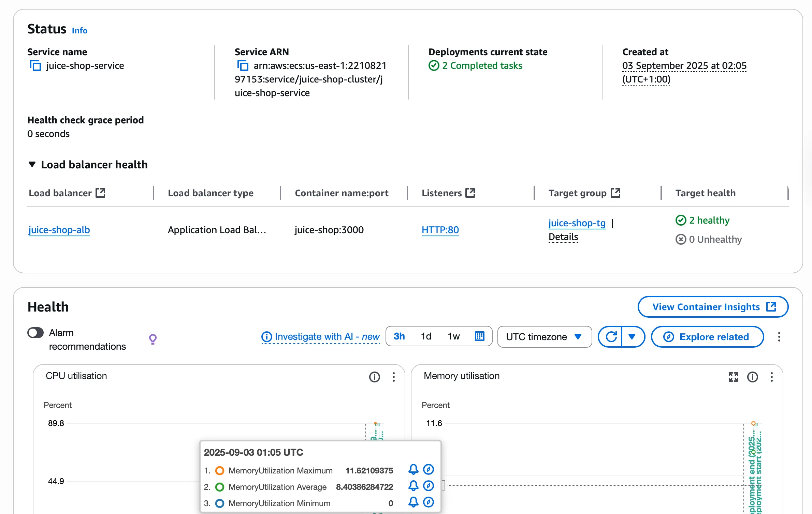Screen dimensions: 812x514
Task: Click the 2 healthy target status
Action: click(x=703, y=220)
